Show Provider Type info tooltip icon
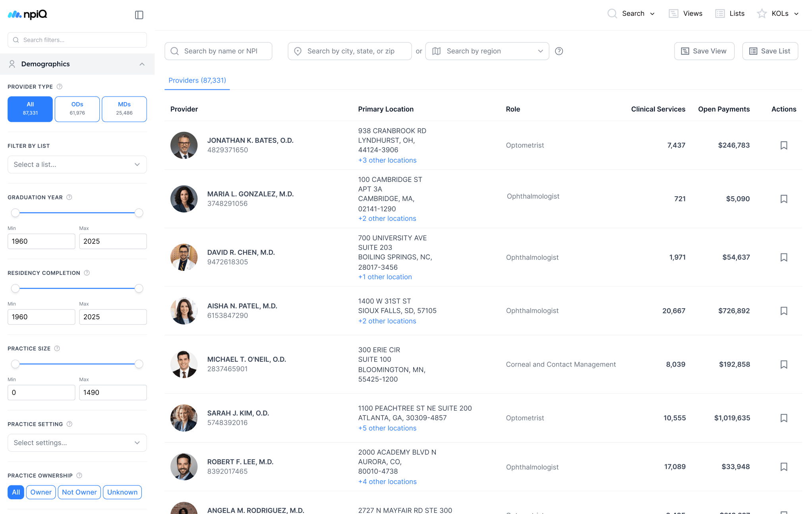812x514 pixels. 60,87
